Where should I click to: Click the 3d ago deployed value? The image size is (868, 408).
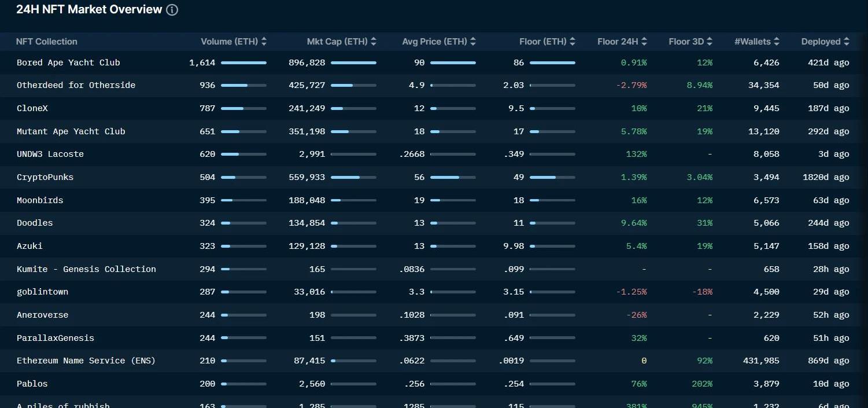[x=834, y=154]
